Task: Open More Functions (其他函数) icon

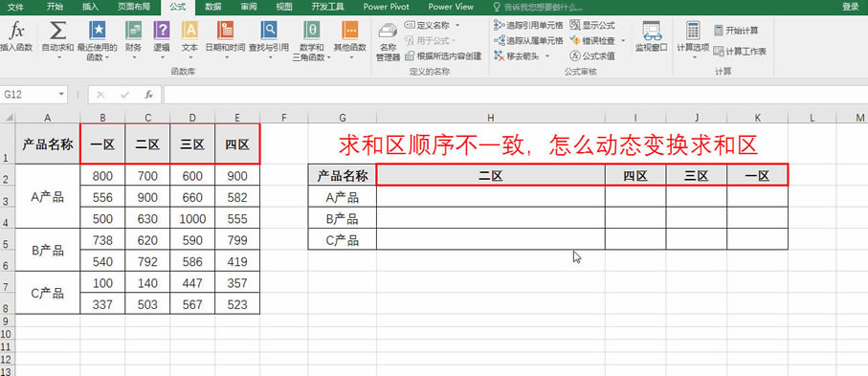Action: [x=350, y=30]
